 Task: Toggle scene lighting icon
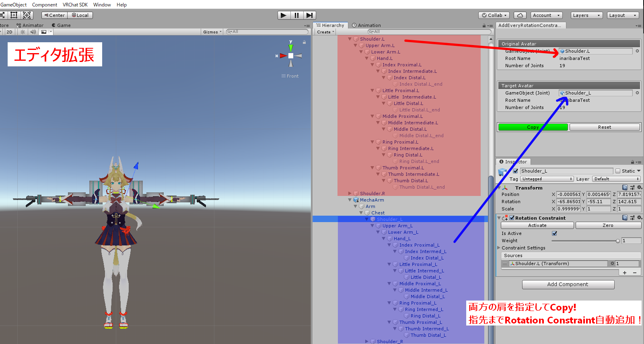23,32
